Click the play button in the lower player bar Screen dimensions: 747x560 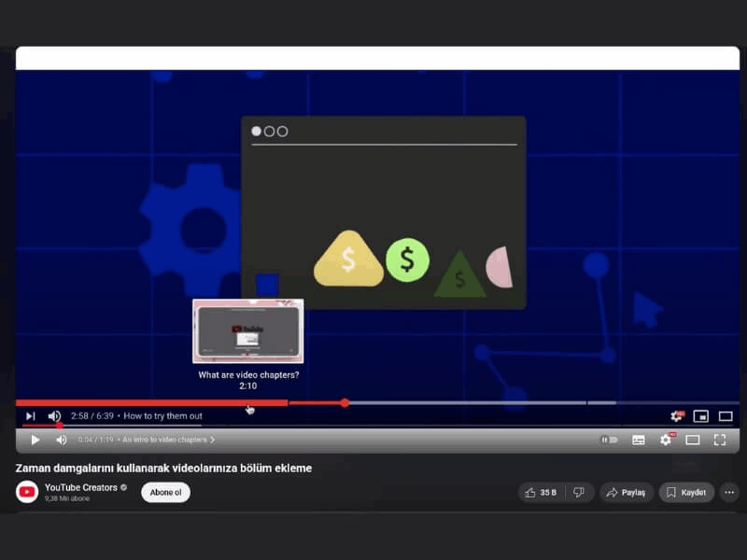[x=35, y=440]
